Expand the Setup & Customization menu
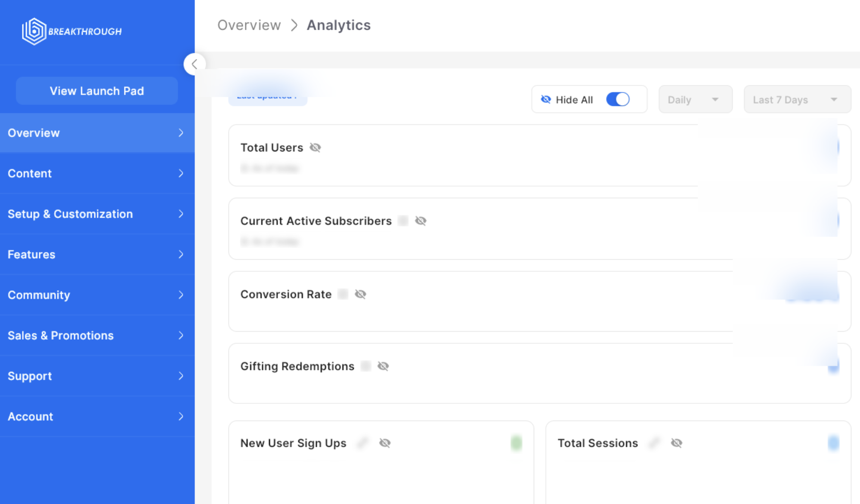The height and width of the screenshot is (504, 860). point(97,214)
